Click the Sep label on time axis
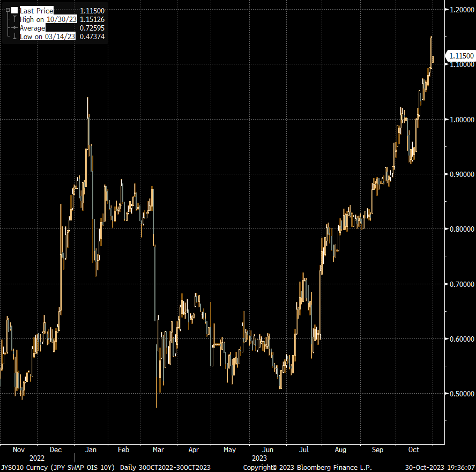476x472 pixels. pyautogui.click(x=377, y=449)
